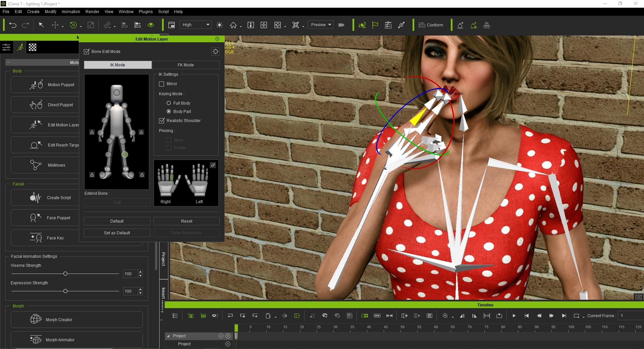
Task: Expand the timeline zoom dropdown arrow
Action: pyautogui.click(x=453, y=317)
